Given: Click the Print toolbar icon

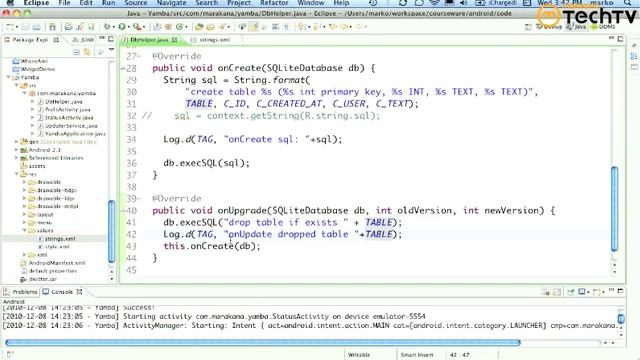Looking at the screenshot, I should click(x=36, y=27).
